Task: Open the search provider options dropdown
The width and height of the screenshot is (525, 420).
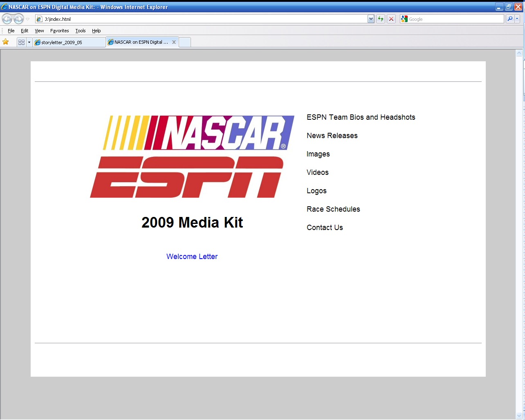Action: tap(517, 19)
